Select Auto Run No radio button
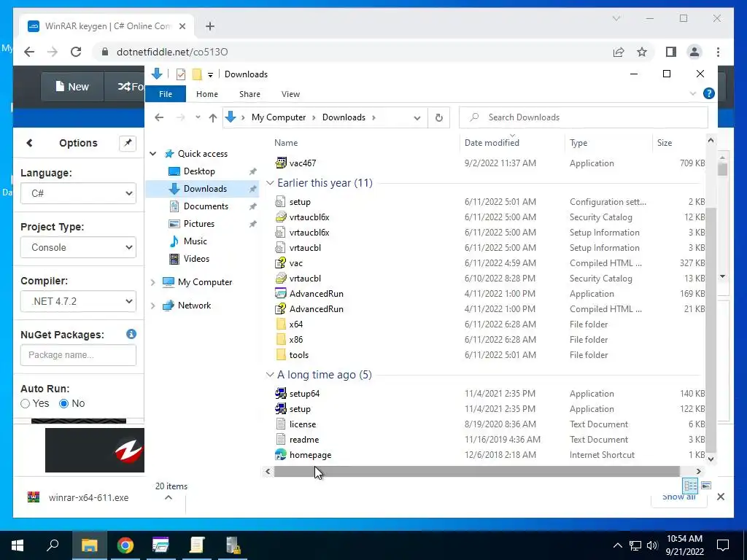The image size is (747, 560). (x=64, y=404)
